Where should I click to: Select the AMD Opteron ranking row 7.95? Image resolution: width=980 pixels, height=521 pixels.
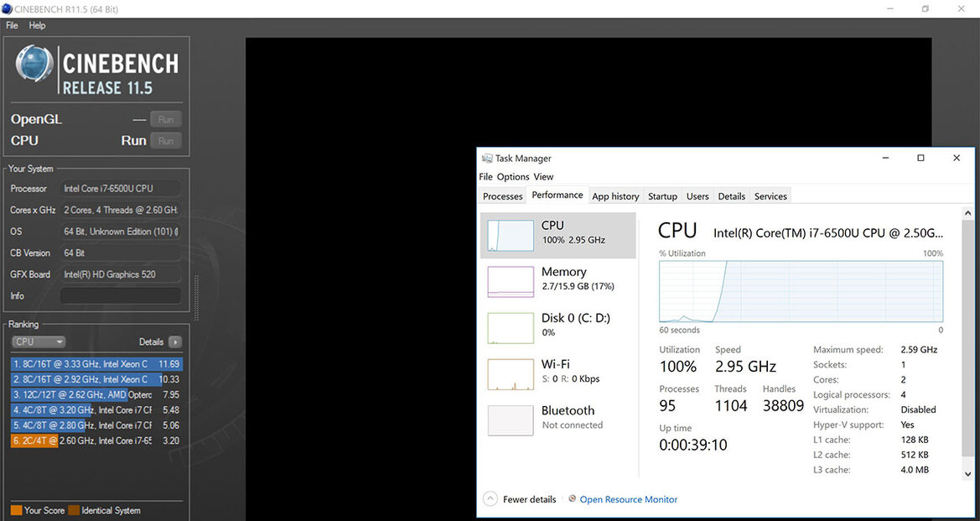96,394
